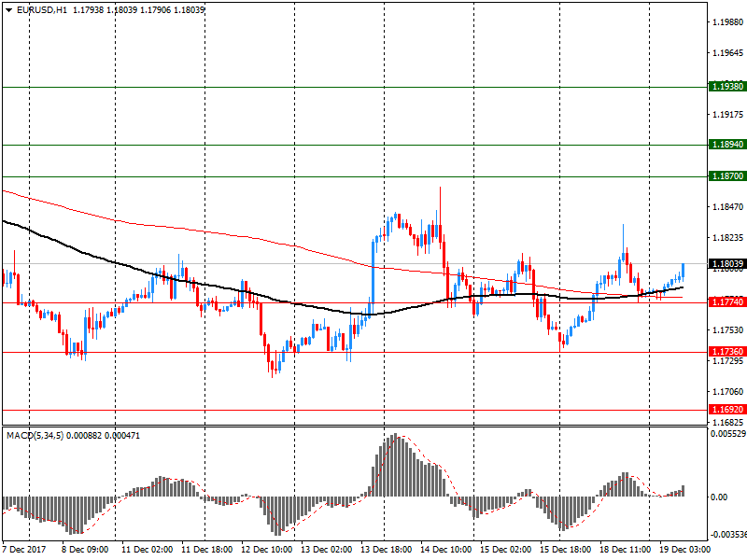Click the EURUSD,H1 chart title text
This screenshot has width=747, height=560.
[42, 10]
